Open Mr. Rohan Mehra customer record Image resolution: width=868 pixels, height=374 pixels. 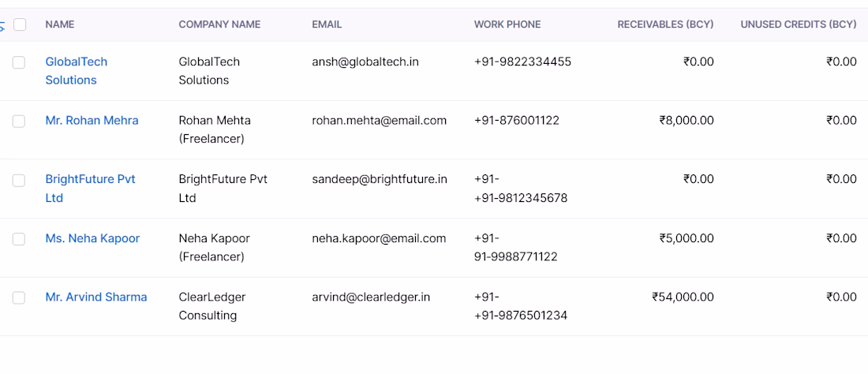click(x=92, y=121)
